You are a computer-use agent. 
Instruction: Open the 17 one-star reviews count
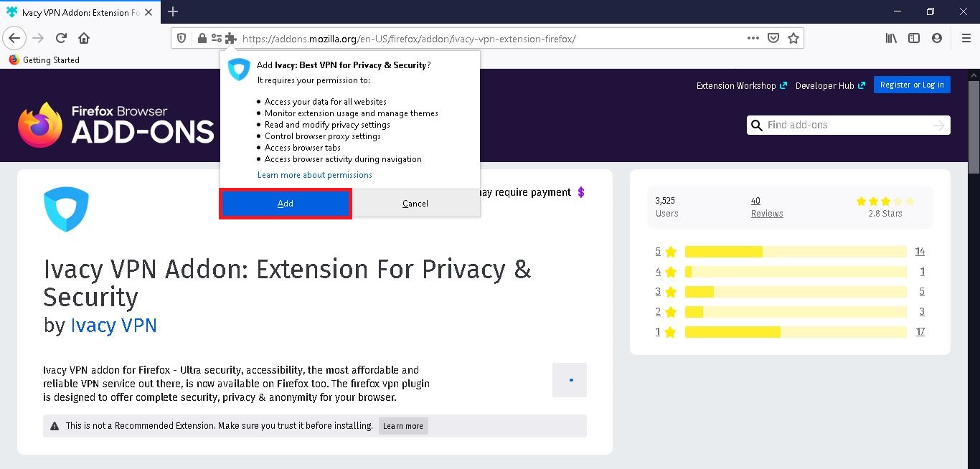920,332
